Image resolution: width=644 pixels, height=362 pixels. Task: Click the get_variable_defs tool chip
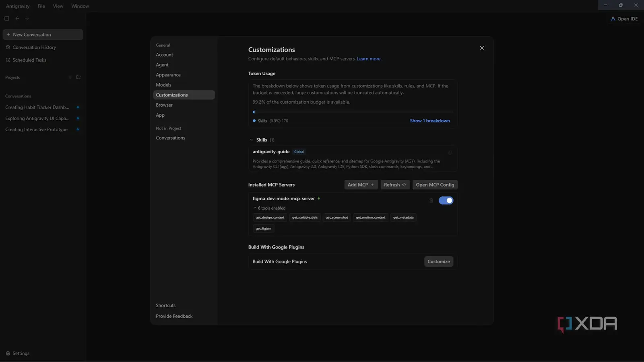pyautogui.click(x=305, y=218)
